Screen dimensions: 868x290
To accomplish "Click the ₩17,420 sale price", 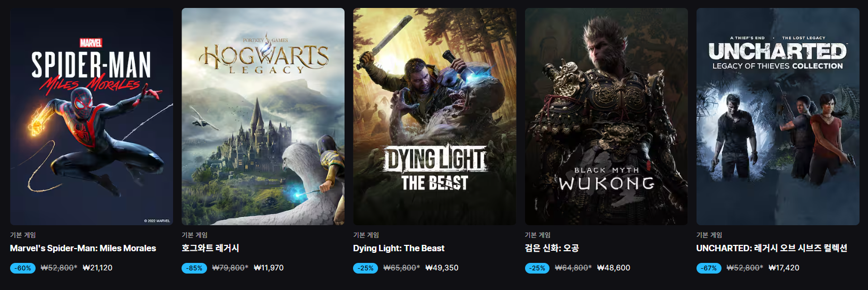I will (784, 268).
